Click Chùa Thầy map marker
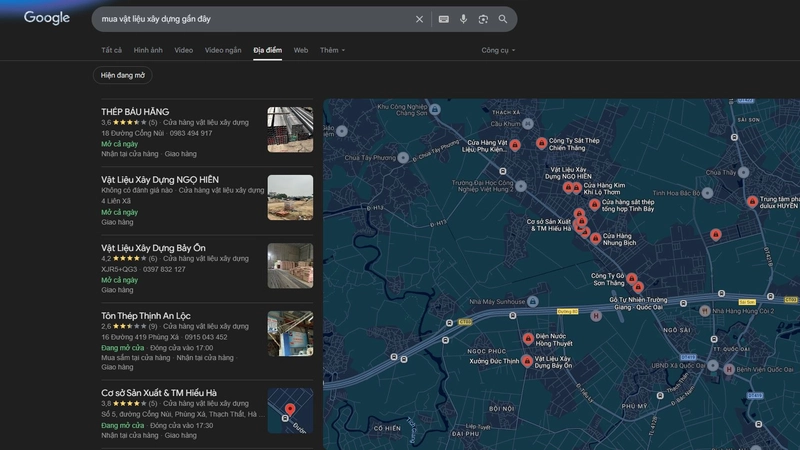This screenshot has height=450, width=800. pyautogui.click(x=743, y=172)
